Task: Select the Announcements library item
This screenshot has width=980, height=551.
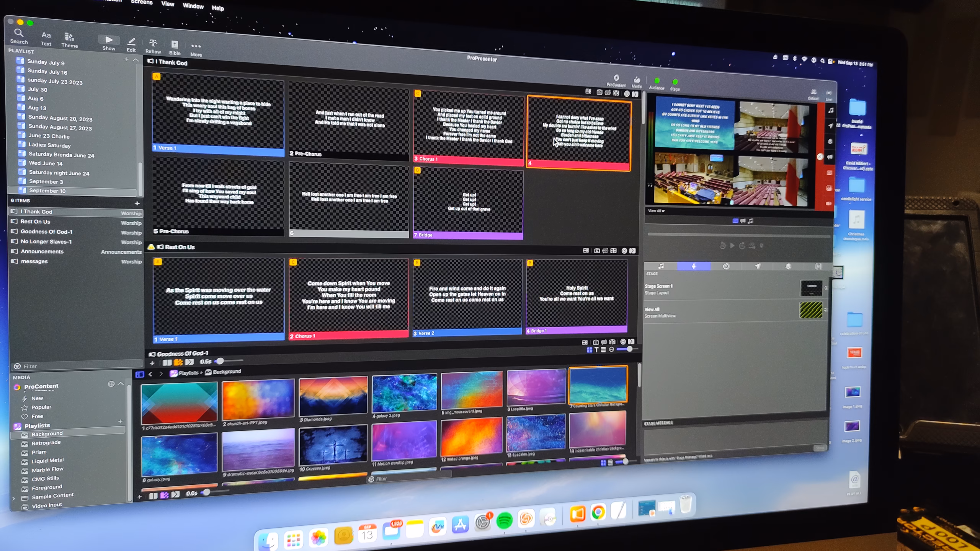Action: pyautogui.click(x=76, y=251)
